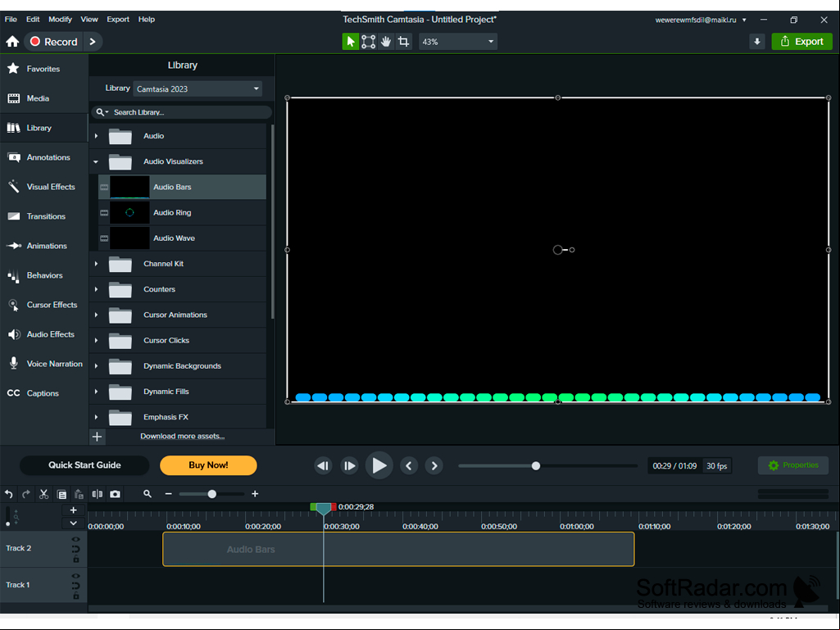
Task: Toggle Track 1 visibility eye
Action: tap(75, 577)
